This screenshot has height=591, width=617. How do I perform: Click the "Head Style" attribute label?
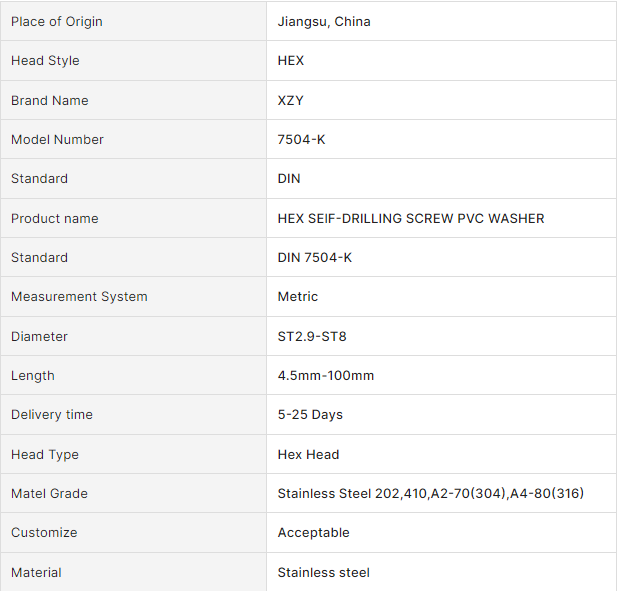point(45,61)
